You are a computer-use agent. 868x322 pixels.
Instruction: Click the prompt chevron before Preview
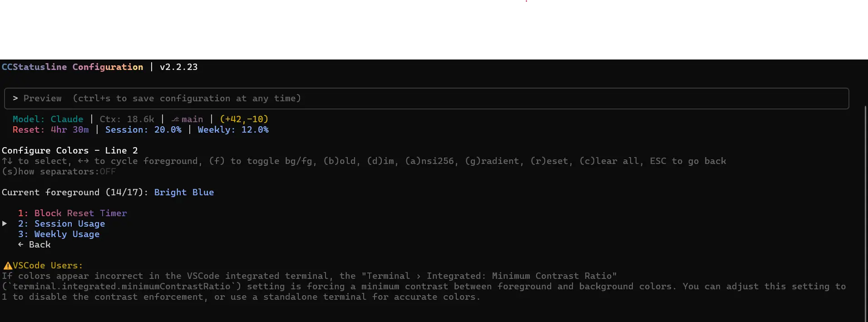[15, 98]
